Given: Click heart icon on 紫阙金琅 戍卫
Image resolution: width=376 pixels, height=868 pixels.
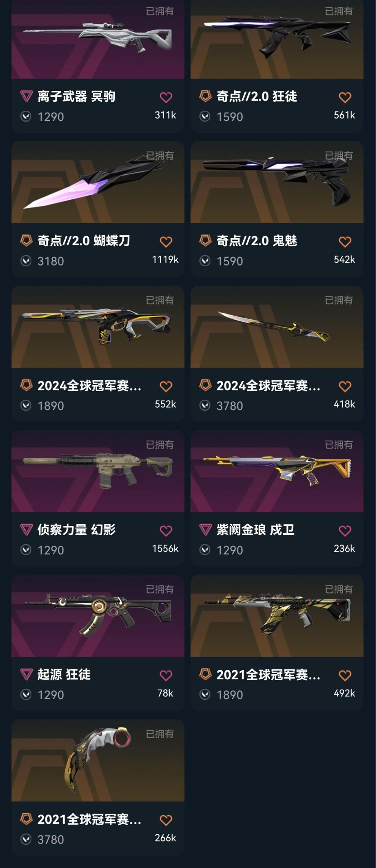Looking at the screenshot, I should 345,531.
